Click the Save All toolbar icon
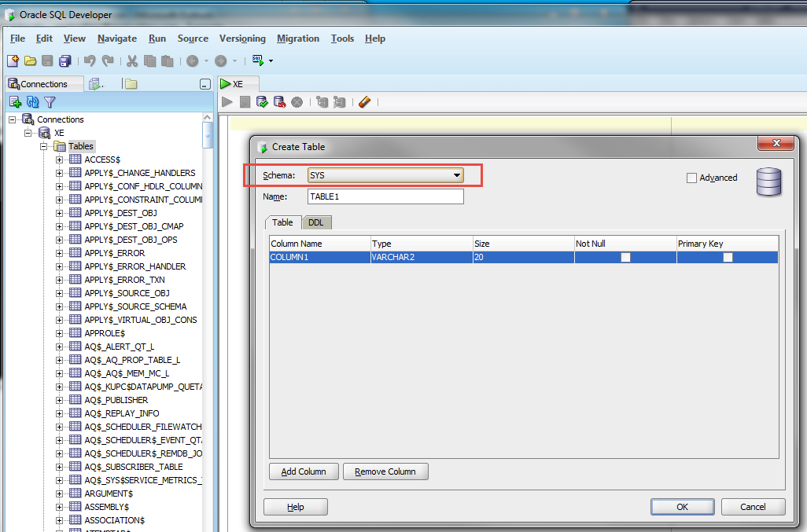This screenshot has width=807, height=532. 64,61
